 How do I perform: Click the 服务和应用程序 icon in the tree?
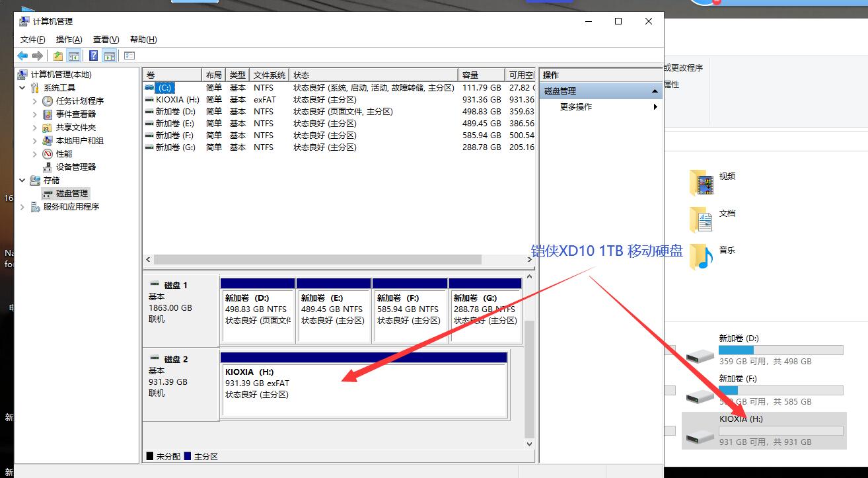(x=35, y=207)
